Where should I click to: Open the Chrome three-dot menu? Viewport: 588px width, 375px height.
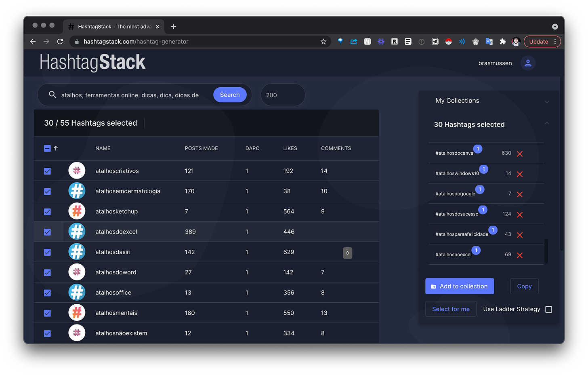coord(555,42)
